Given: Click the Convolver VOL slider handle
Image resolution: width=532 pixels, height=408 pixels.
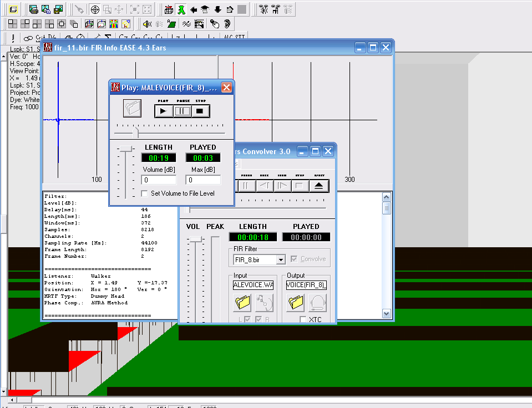Looking at the screenshot, I should point(196,239).
